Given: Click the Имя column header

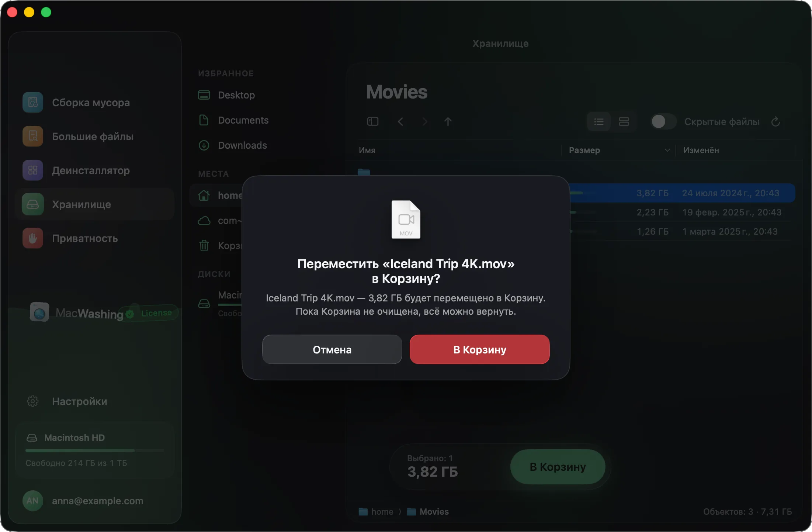Looking at the screenshot, I should coord(367,150).
